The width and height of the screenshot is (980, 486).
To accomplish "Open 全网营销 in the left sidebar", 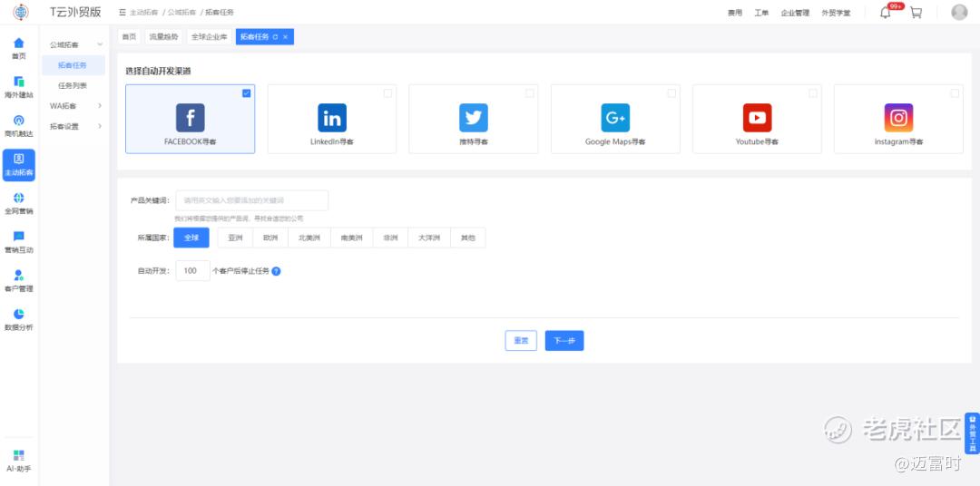I will click(x=19, y=204).
